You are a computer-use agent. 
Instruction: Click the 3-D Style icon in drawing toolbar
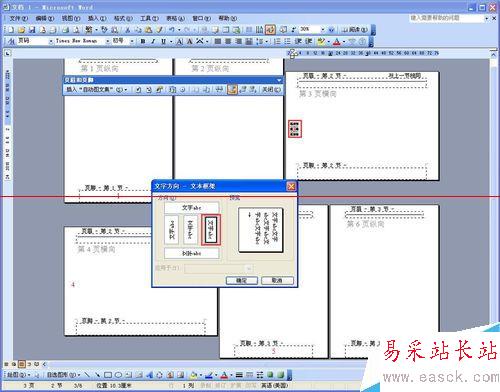(281, 375)
